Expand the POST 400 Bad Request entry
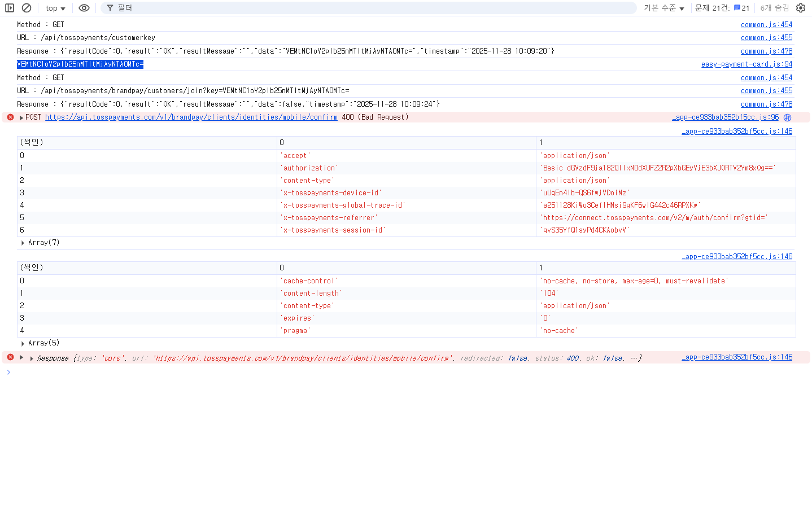Viewport: 812px width, 530px height. [21, 117]
